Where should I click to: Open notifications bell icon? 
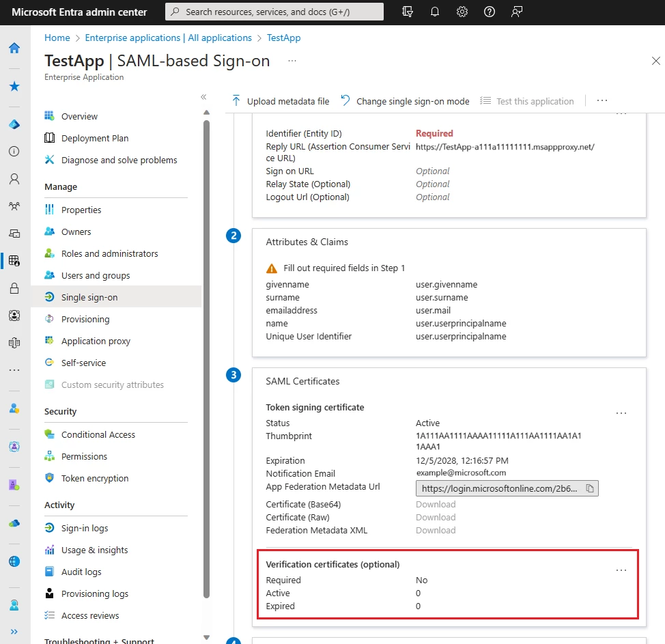tap(435, 12)
